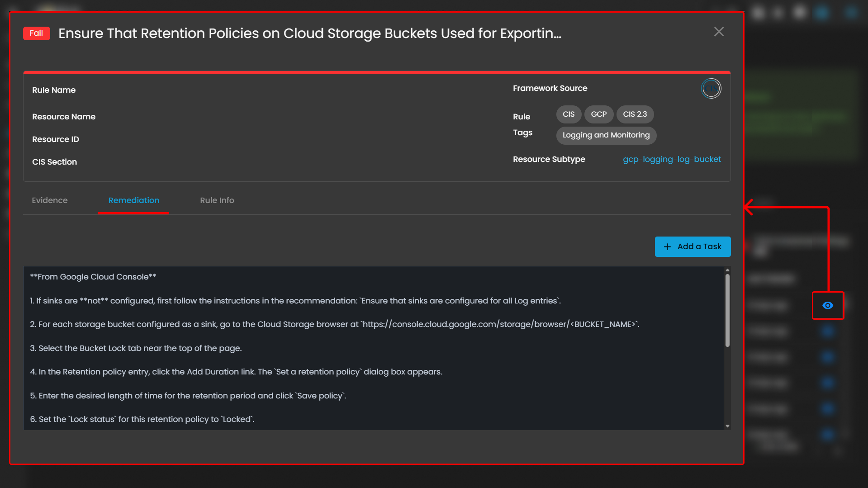Screen dimensions: 868x488
Task: Switch to the Rule Info tab
Action: (x=217, y=200)
